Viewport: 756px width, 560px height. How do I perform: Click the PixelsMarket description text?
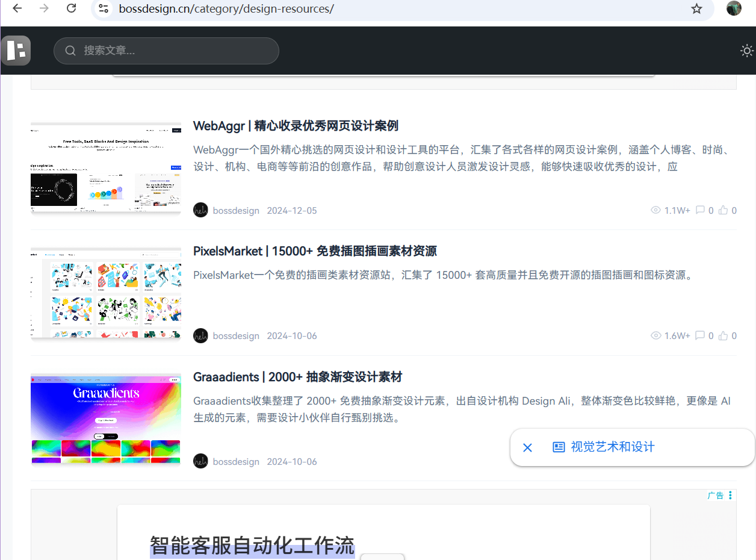444,275
